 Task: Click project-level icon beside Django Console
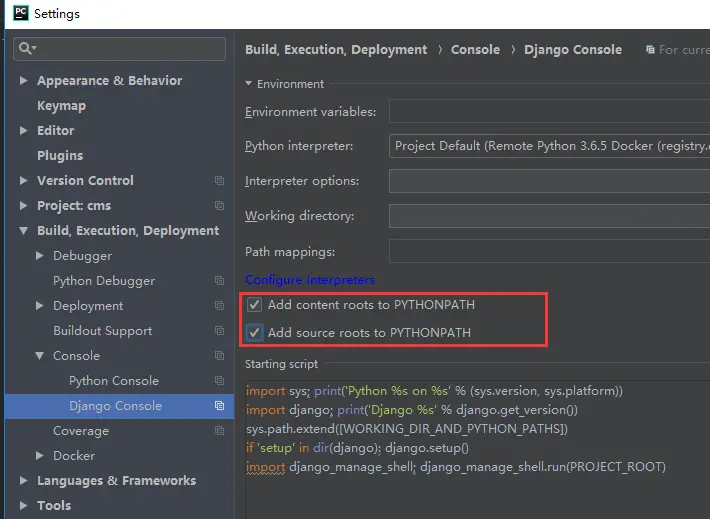219,406
